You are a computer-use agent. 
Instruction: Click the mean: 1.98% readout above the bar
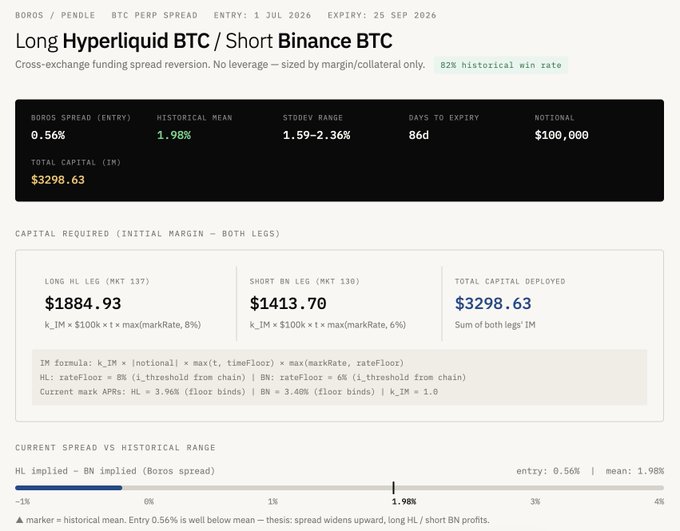[x=635, y=471]
